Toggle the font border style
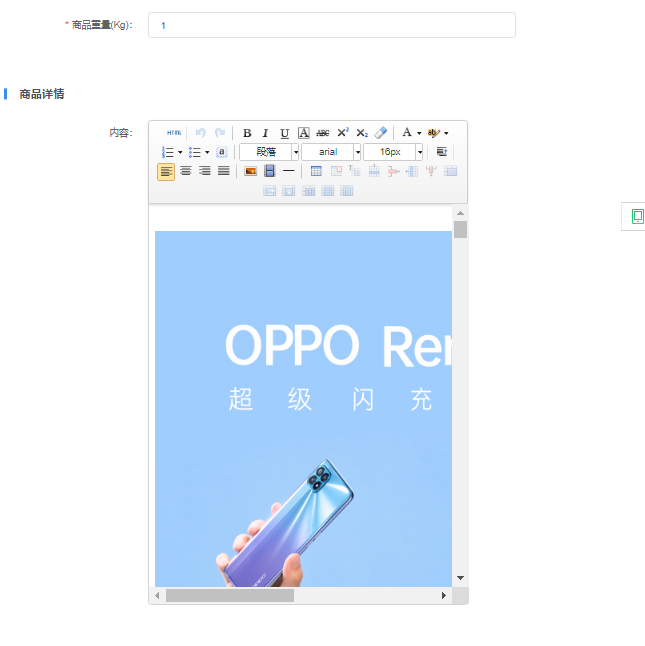645x646 pixels. [304, 133]
